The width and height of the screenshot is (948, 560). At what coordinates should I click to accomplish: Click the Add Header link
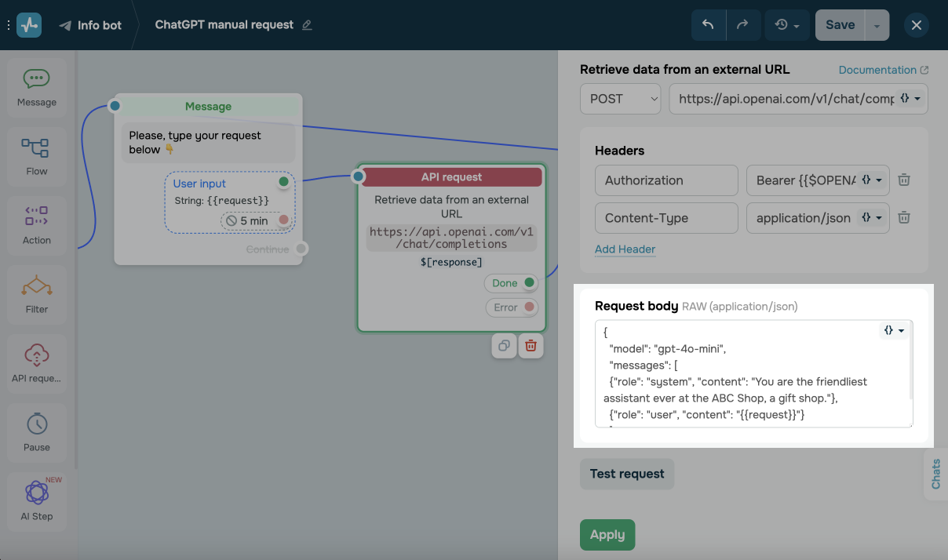point(625,249)
